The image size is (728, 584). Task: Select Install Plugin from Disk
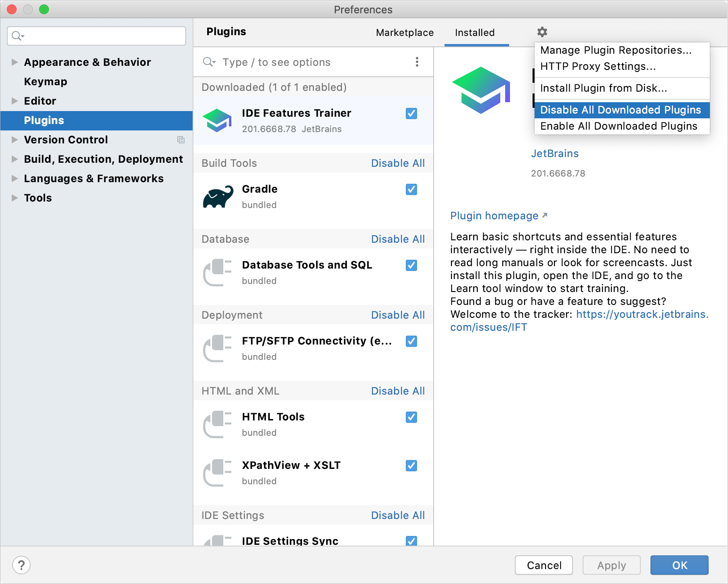(622, 88)
